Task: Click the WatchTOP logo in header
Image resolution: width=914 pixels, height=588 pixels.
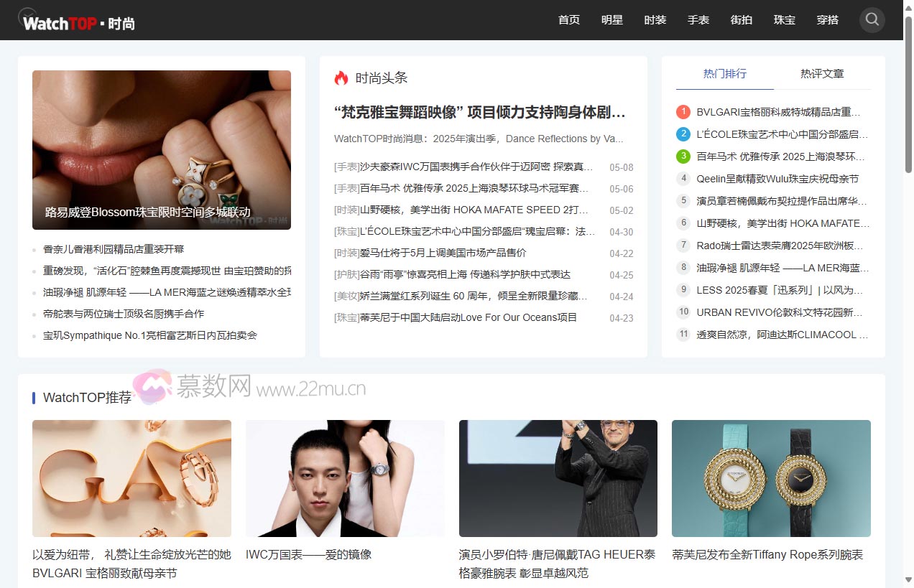Action: (78, 22)
